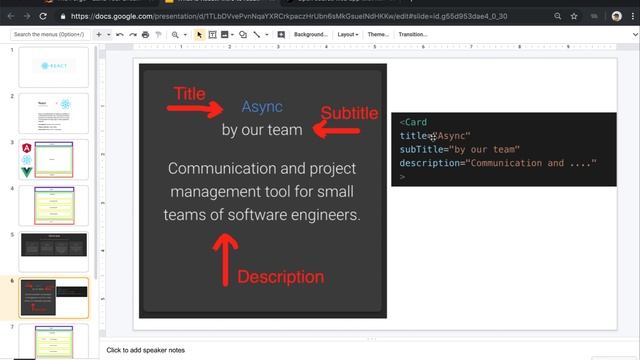Select slide 6 thumbnail

pos(53,298)
